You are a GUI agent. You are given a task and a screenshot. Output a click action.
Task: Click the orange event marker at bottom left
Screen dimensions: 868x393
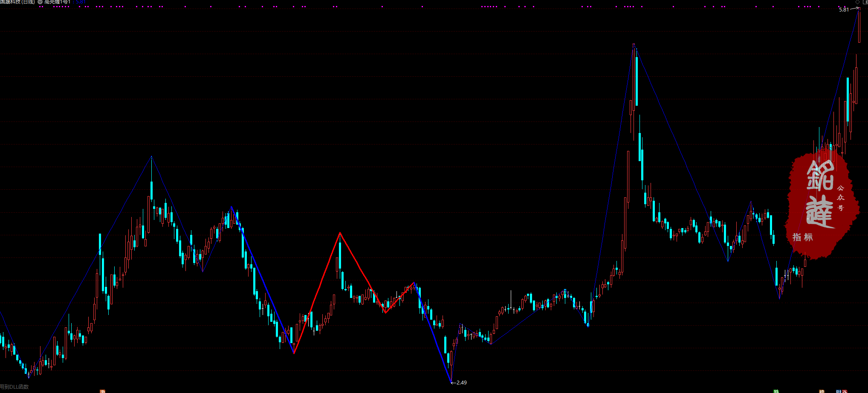(102, 391)
